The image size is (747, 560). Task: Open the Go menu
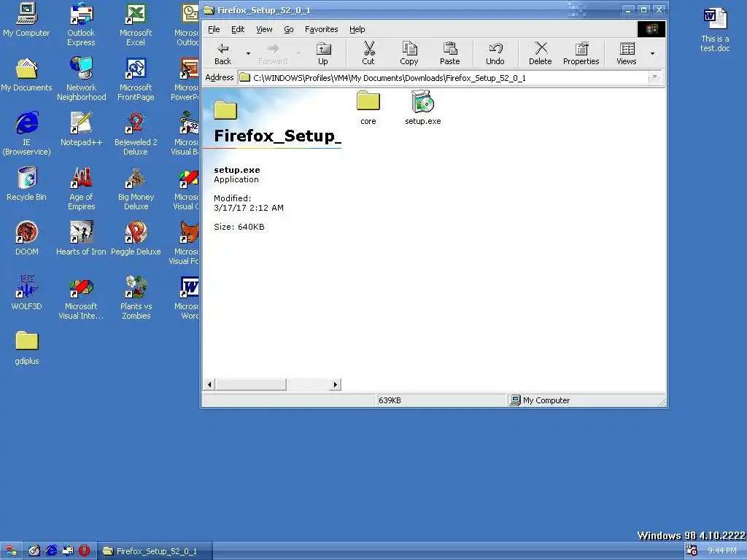pyautogui.click(x=289, y=29)
